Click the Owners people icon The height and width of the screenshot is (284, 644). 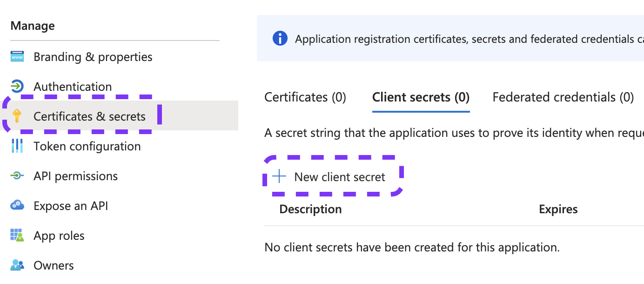tap(17, 265)
